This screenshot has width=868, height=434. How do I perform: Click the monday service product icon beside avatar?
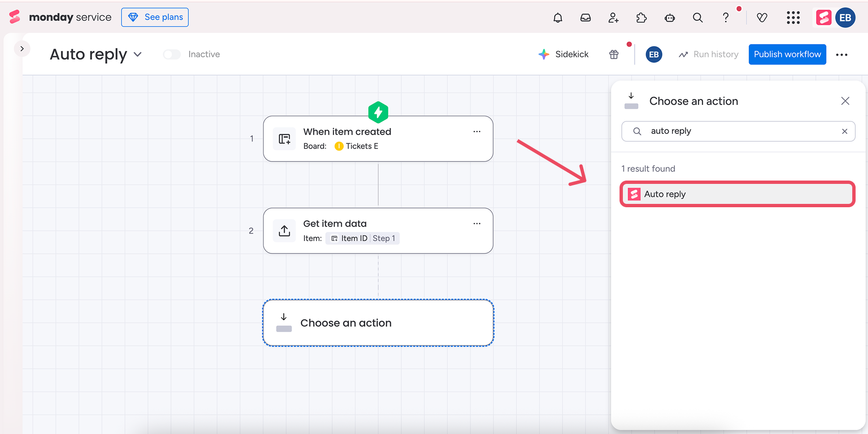[824, 18]
